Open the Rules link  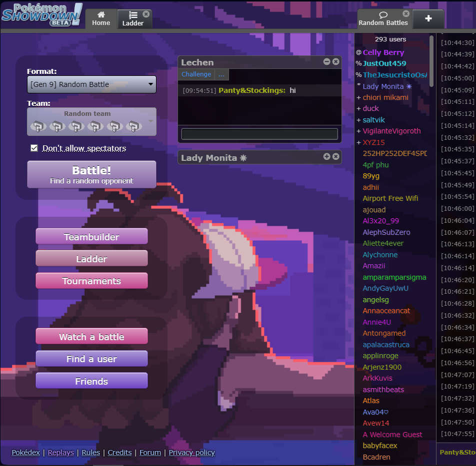[x=91, y=453]
